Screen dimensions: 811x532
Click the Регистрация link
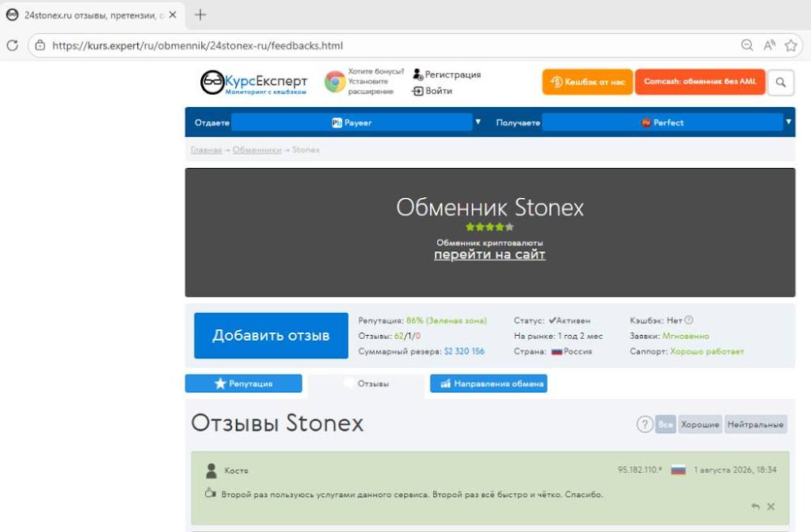448,75
